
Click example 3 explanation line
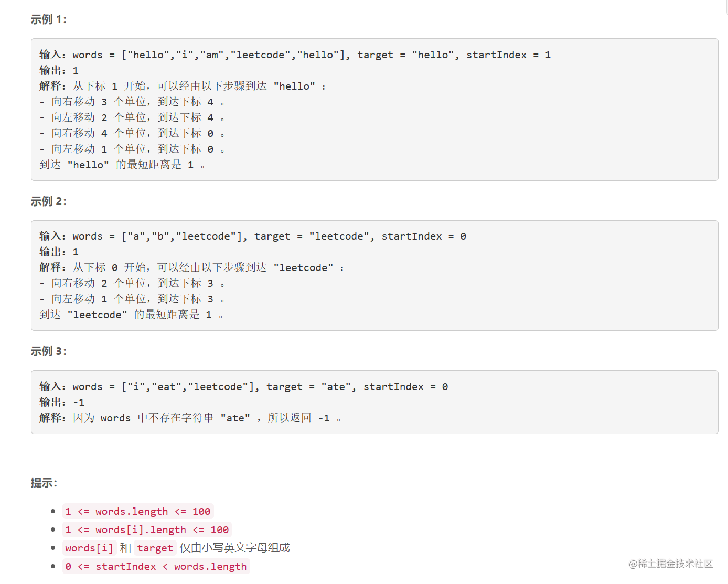pyautogui.click(x=190, y=418)
